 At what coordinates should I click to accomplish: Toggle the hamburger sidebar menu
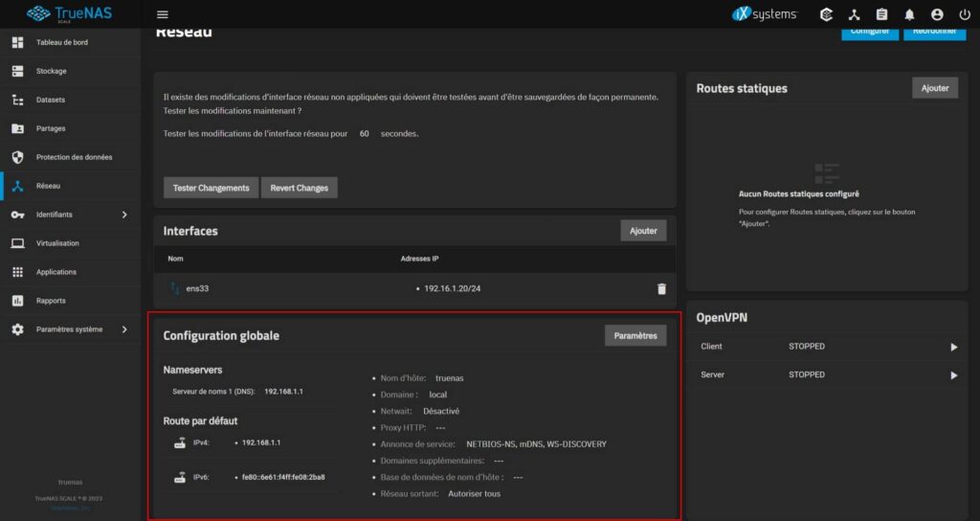[162, 14]
